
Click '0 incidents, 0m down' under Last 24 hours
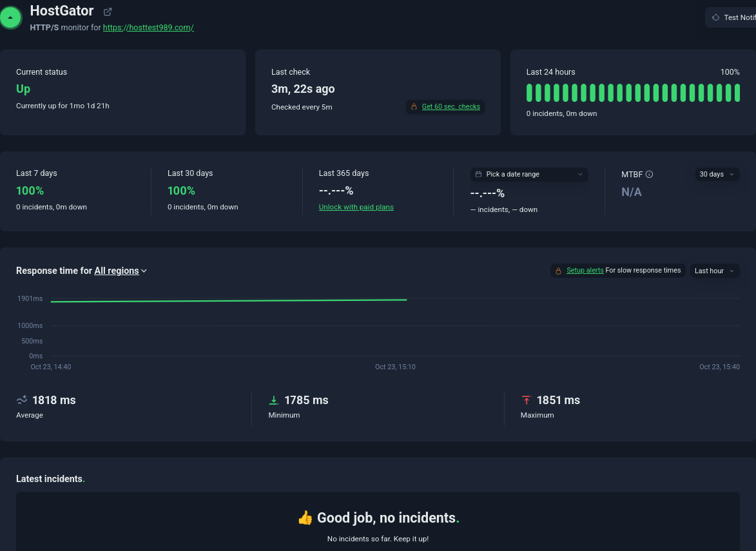[x=562, y=113]
